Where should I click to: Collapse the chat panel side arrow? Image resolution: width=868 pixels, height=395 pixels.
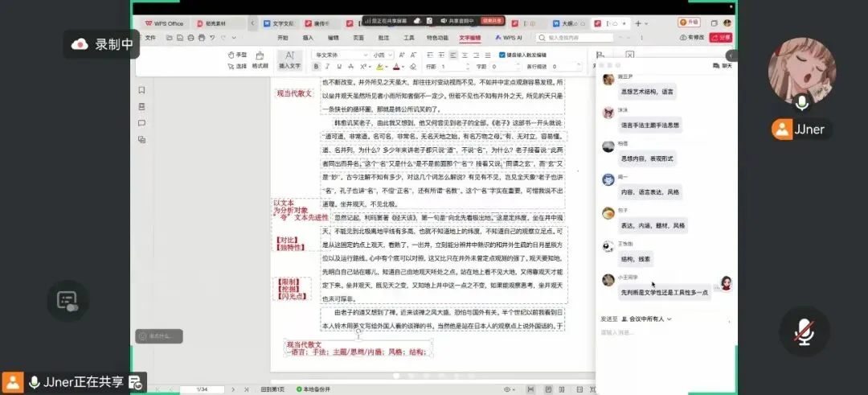[x=732, y=56]
